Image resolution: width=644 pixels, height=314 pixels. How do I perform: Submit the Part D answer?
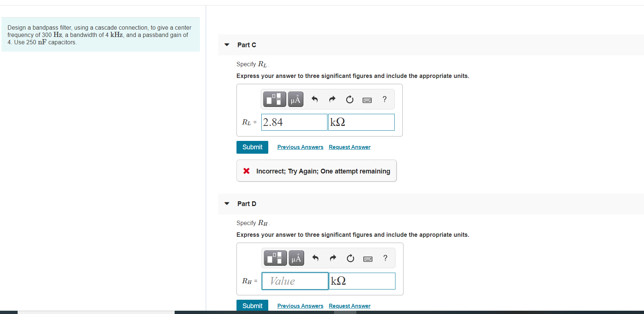pos(252,306)
